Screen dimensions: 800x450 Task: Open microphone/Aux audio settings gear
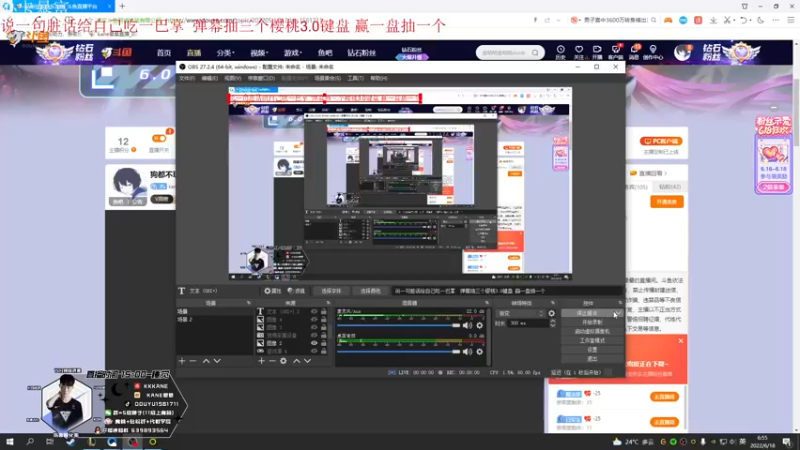pyautogui.click(x=480, y=325)
